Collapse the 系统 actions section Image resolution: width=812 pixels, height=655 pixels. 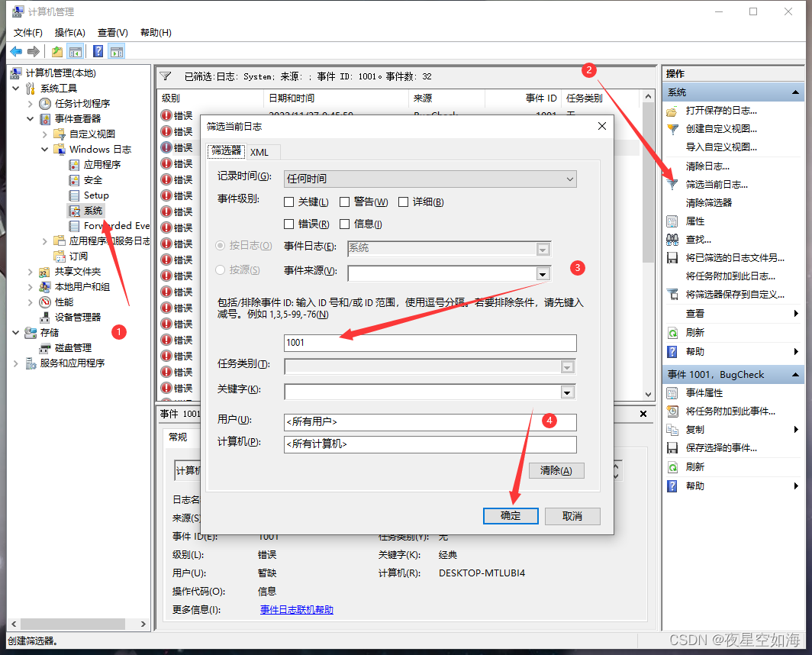point(795,92)
